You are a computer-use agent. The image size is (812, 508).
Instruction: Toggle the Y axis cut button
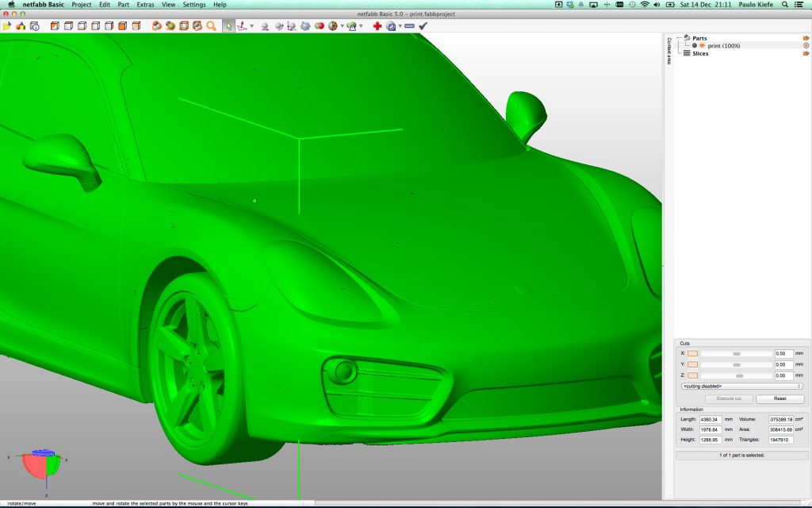click(692, 364)
